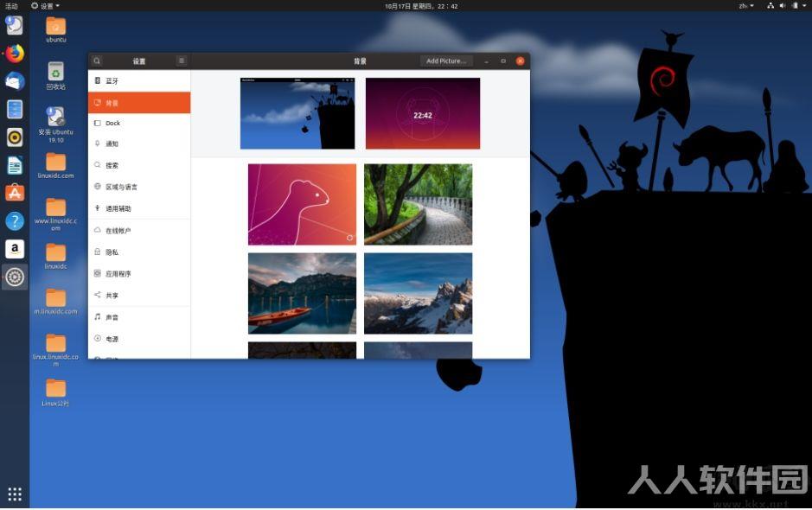The height and width of the screenshot is (510, 812).
Task: Open Ubuntu Software from the dock
Action: pos(15,193)
